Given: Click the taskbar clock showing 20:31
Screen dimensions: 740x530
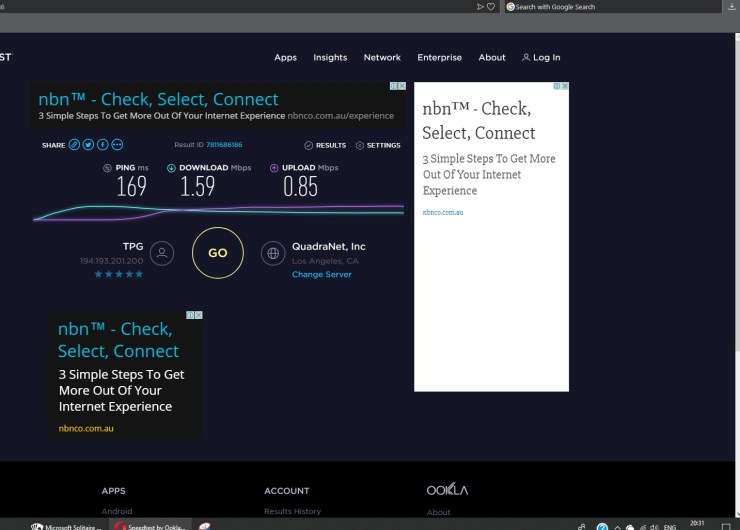Looking at the screenshot, I should 697,524.
